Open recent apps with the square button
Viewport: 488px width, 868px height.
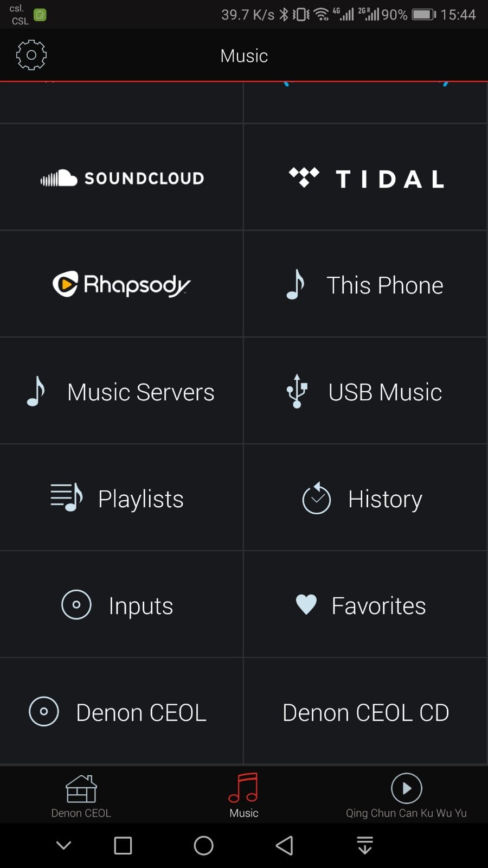pos(123,845)
